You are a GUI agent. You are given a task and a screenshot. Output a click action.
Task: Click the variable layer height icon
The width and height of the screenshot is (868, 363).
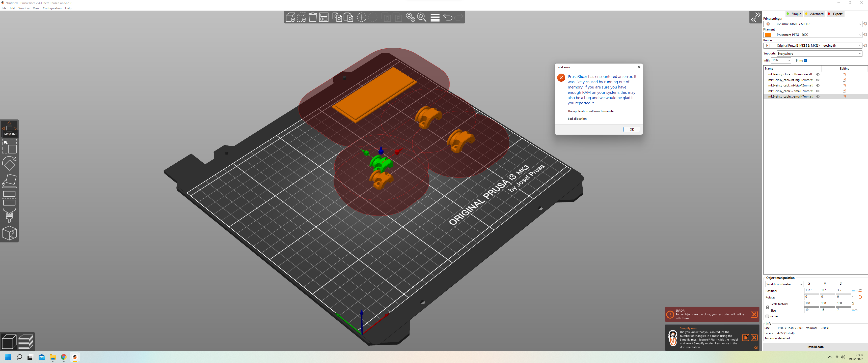point(435,17)
